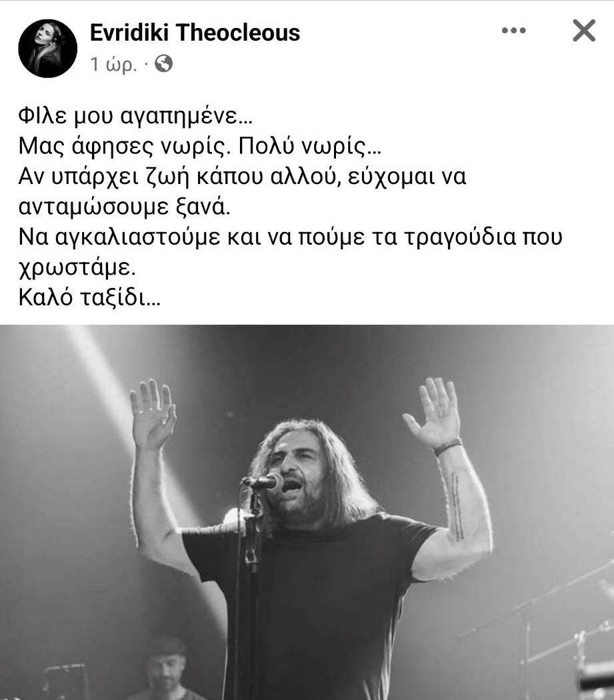This screenshot has height=700, width=614.
Task: Close the post with the X icon
Action: tap(584, 31)
